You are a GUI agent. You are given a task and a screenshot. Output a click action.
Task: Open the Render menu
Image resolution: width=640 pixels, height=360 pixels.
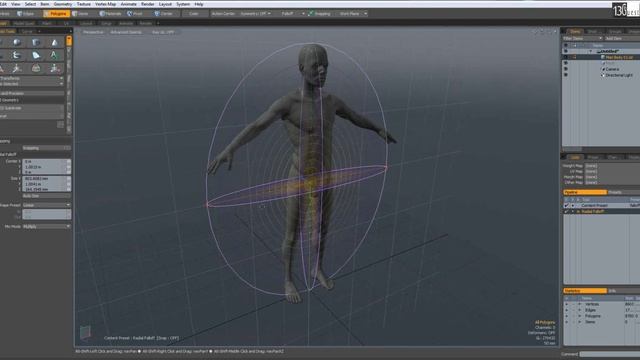click(147, 4)
